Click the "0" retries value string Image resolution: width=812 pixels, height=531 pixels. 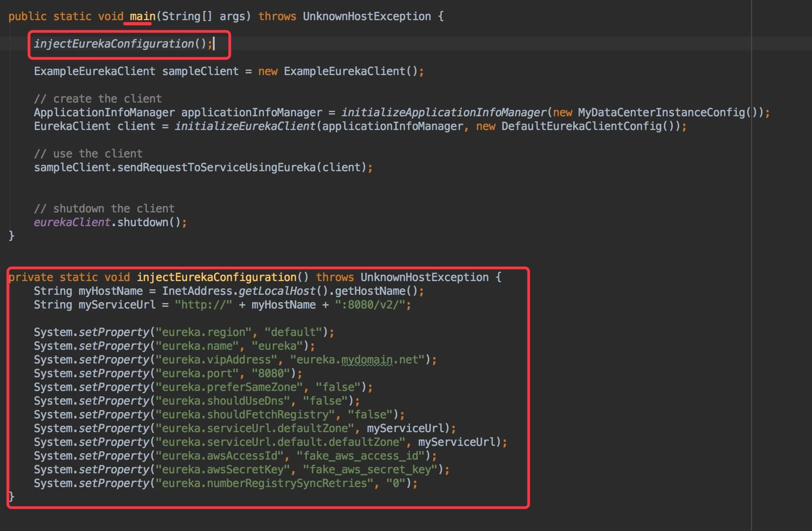click(395, 483)
